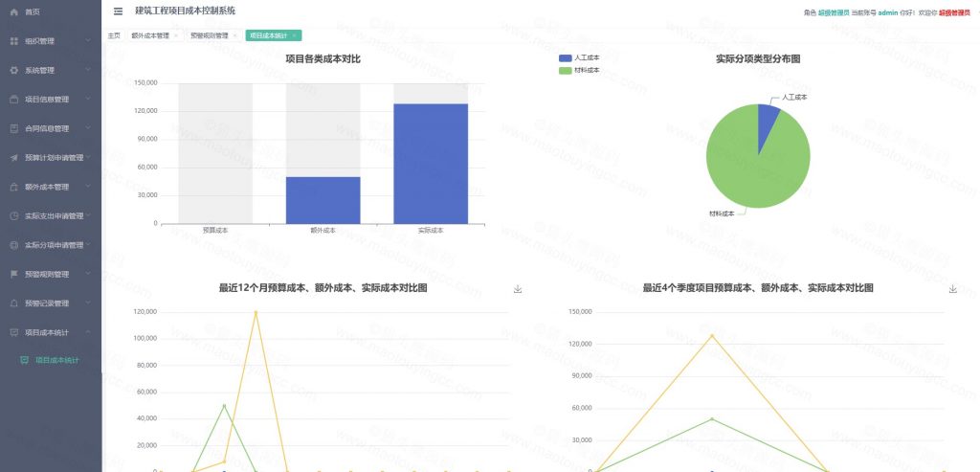This screenshot has height=472, width=980.
Task: Expand the 实际支出申请管理 sidebar menu chevron
Action: pyautogui.click(x=88, y=215)
